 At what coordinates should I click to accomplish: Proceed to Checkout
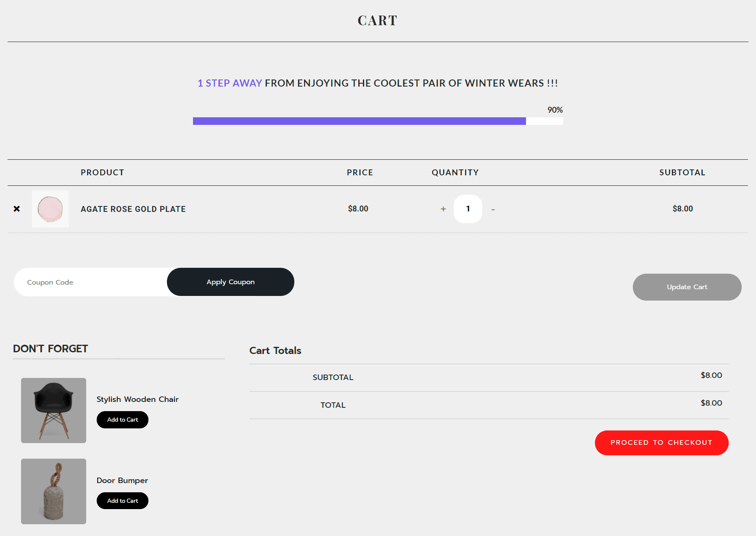[x=661, y=442]
